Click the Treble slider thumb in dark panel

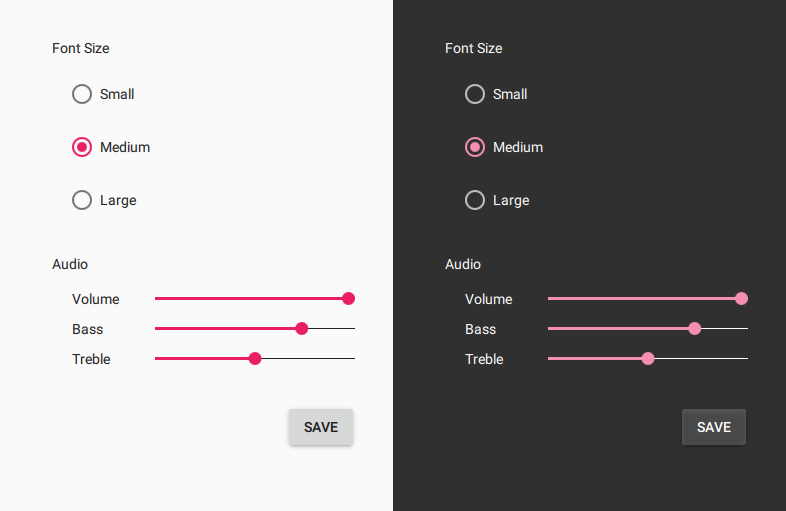point(648,358)
